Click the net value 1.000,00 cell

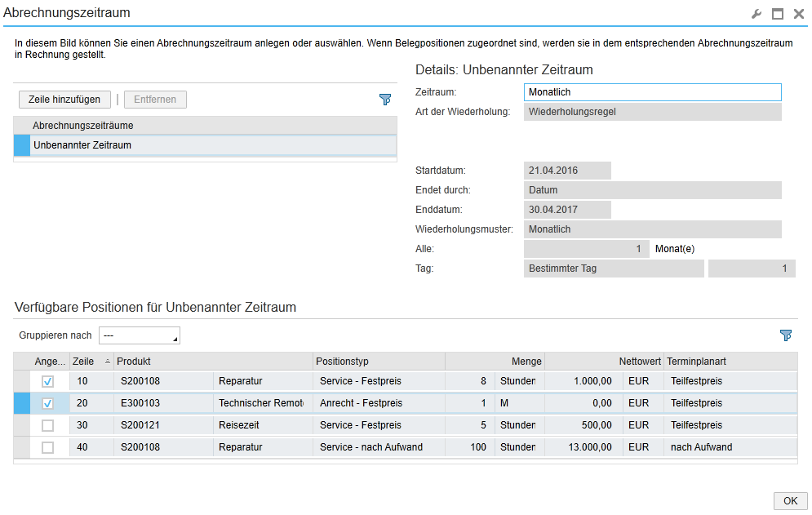click(583, 381)
